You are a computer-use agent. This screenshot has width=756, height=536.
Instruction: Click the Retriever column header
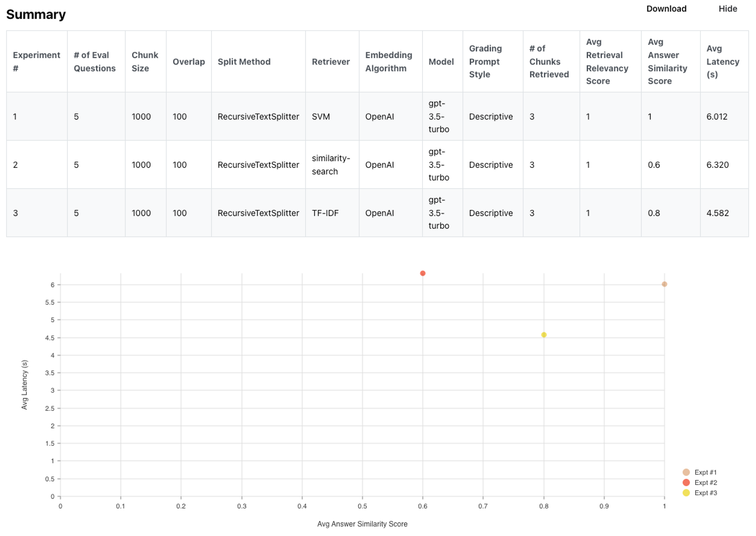pyautogui.click(x=330, y=62)
